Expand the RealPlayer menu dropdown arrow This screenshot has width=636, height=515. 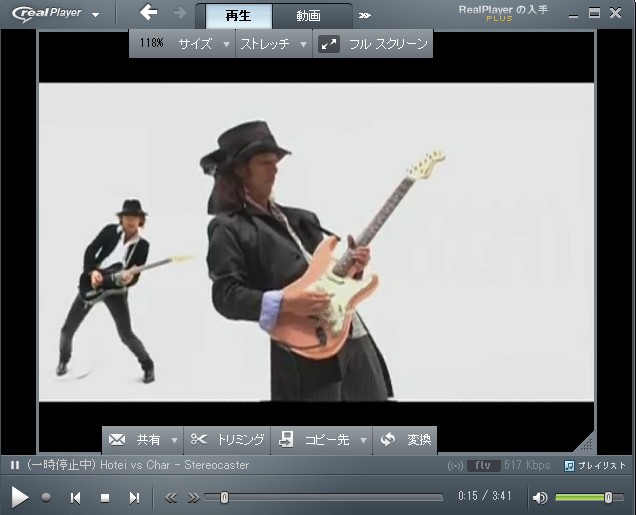[96, 15]
